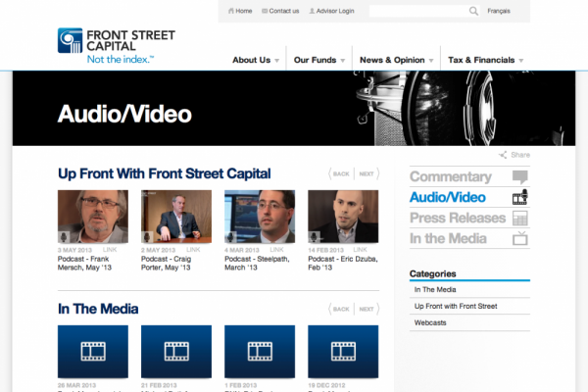This screenshot has height=392, width=588.
Task: Go to next Up Front podcasts
Action: pos(367,173)
